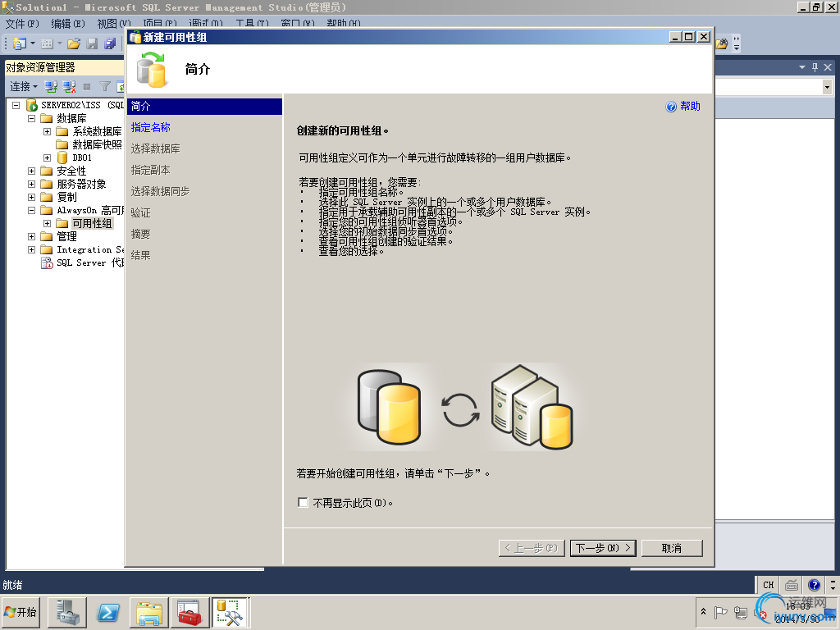Click Server Manager icon in taskbar
This screenshot has height=630, width=840.
click(67, 612)
